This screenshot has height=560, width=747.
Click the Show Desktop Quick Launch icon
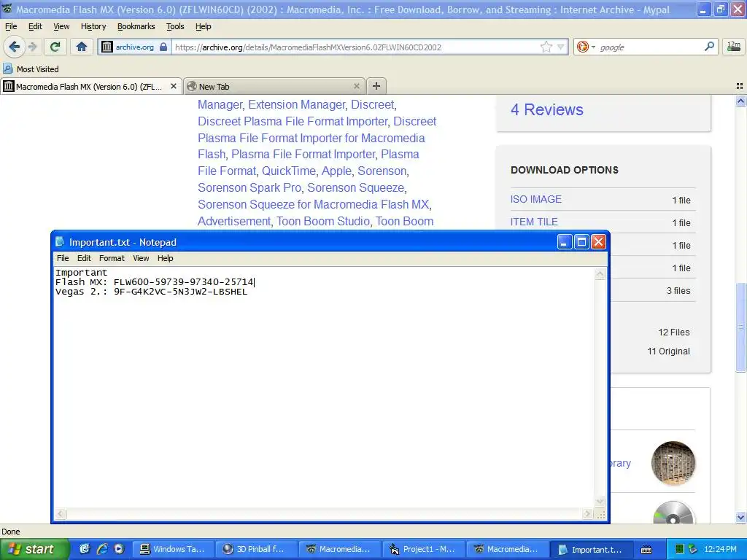tap(85, 549)
